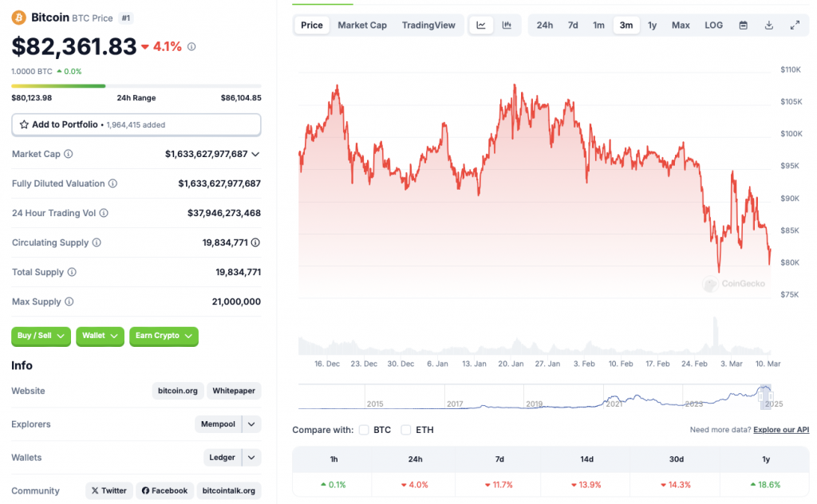Image resolution: width=817 pixels, height=504 pixels.
Task: Select the Max time range
Action: tap(681, 25)
